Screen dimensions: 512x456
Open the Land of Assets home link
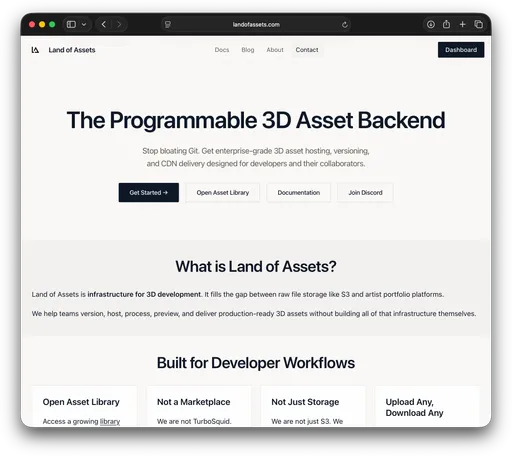point(72,50)
